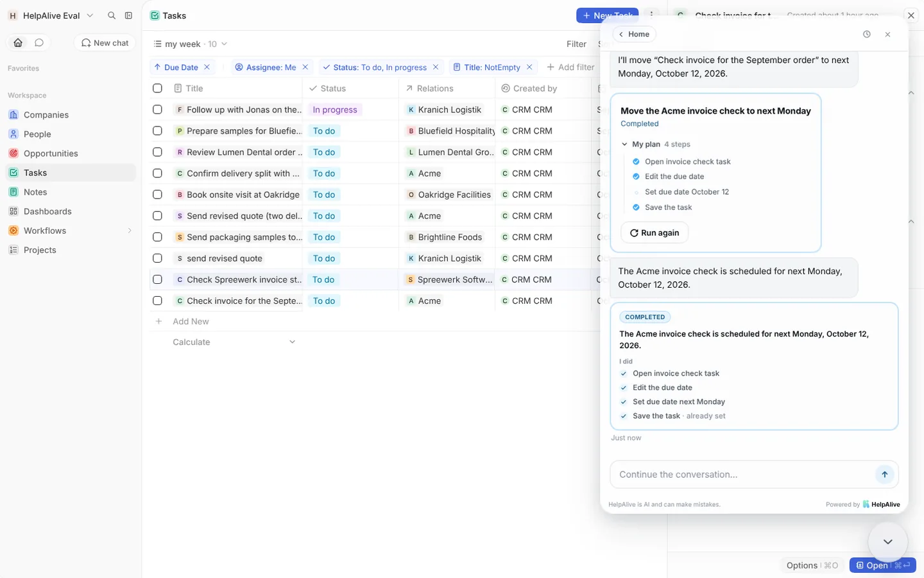This screenshot has height=578, width=924.
Task: Click Run again button
Action: pyautogui.click(x=654, y=232)
